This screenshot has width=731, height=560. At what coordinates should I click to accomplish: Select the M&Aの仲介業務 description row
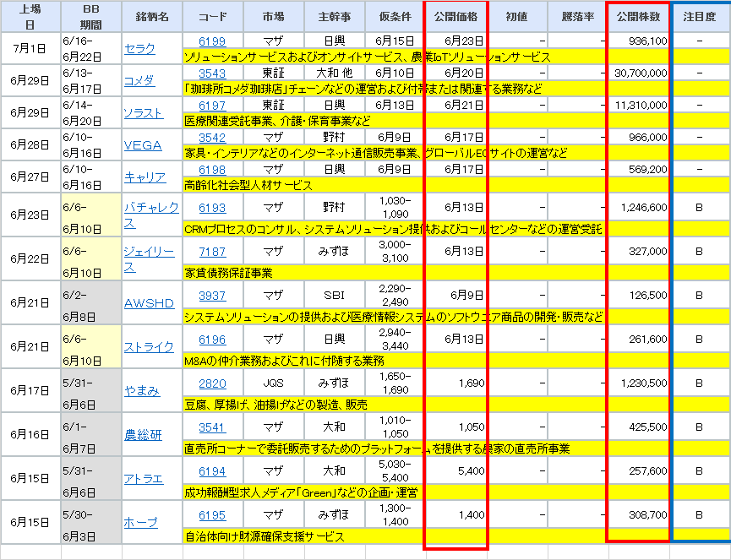(x=456, y=361)
